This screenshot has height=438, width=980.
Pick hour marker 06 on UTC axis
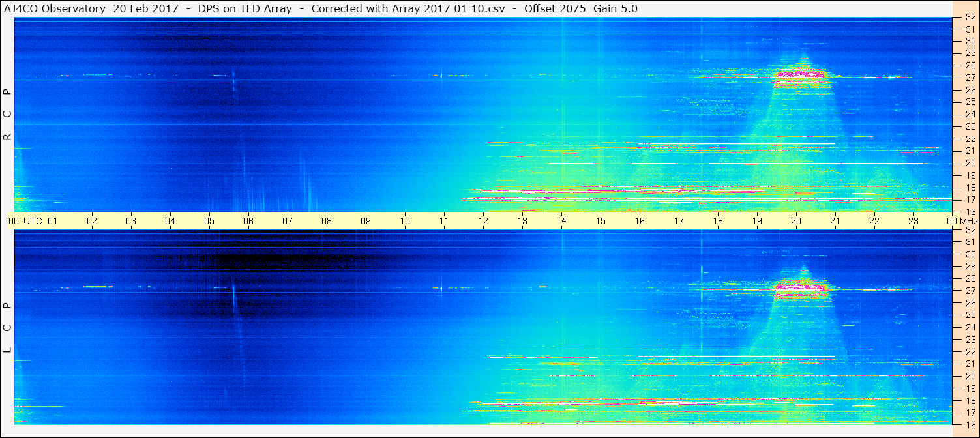click(248, 221)
